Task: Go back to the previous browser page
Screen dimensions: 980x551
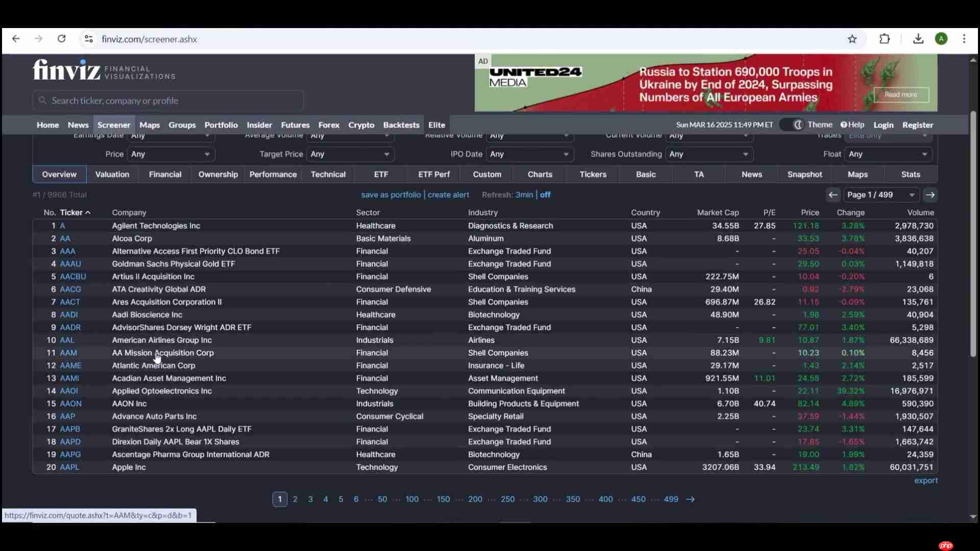Action: 16,39
